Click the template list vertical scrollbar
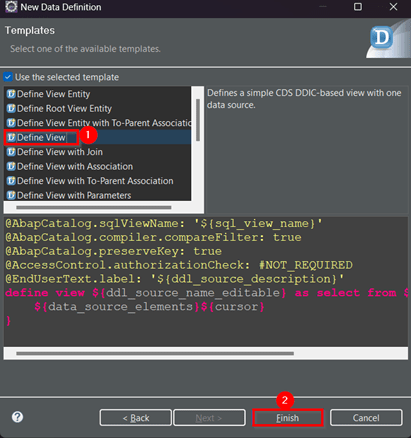 coord(198,120)
